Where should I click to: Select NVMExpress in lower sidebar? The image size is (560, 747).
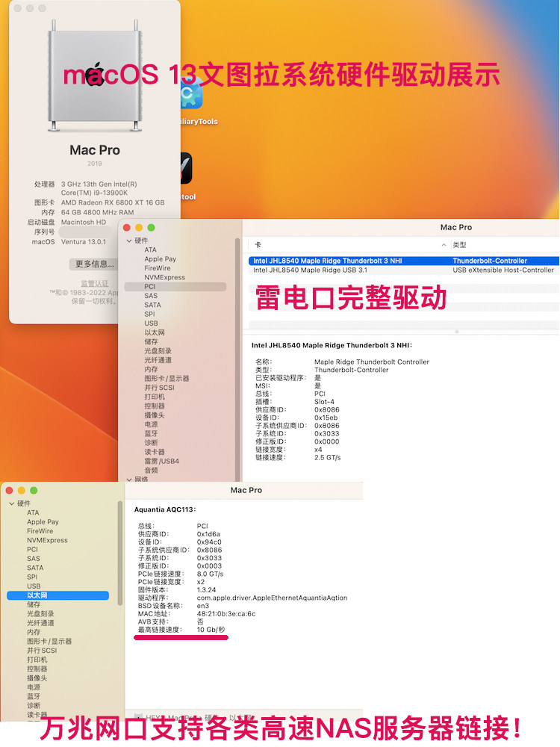tap(47, 540)
